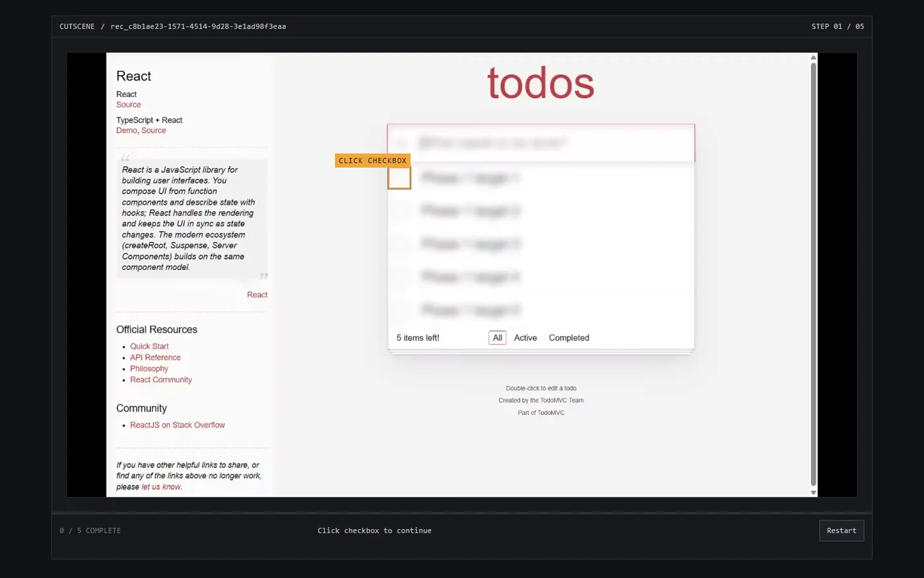The height and width of the screenshot is (578, 924).
Task: Click the scrollbar up arrow
Action: pos(813,57)
